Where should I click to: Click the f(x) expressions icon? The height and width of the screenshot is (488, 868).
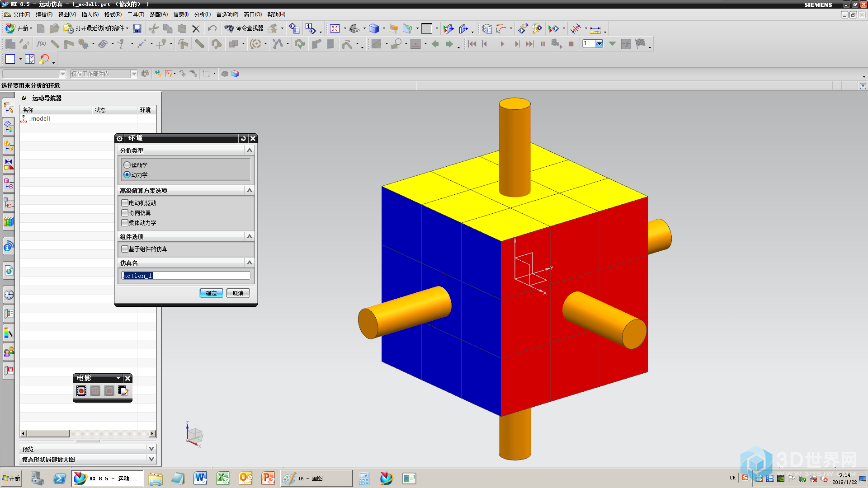(x=41, y=44)
